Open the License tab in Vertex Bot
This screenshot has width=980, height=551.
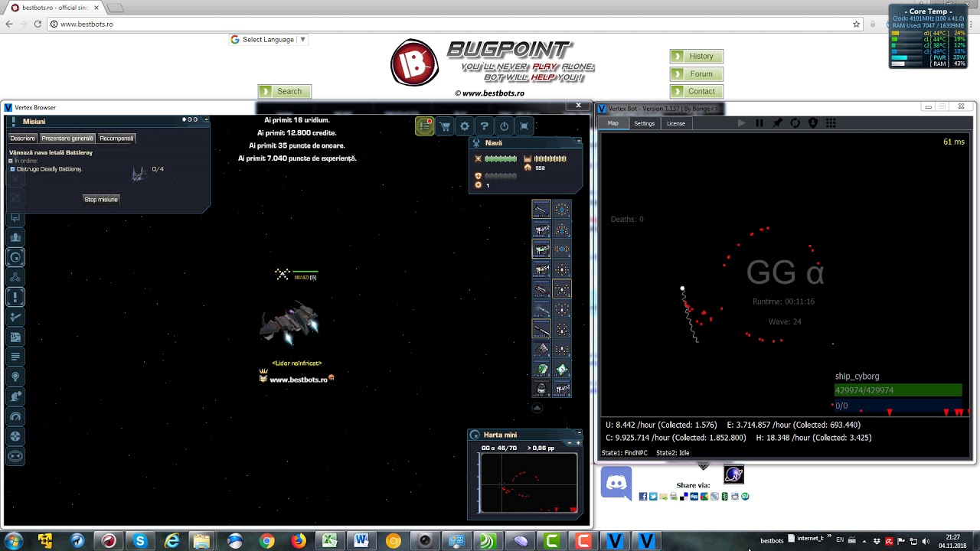(x=676, y=123)
